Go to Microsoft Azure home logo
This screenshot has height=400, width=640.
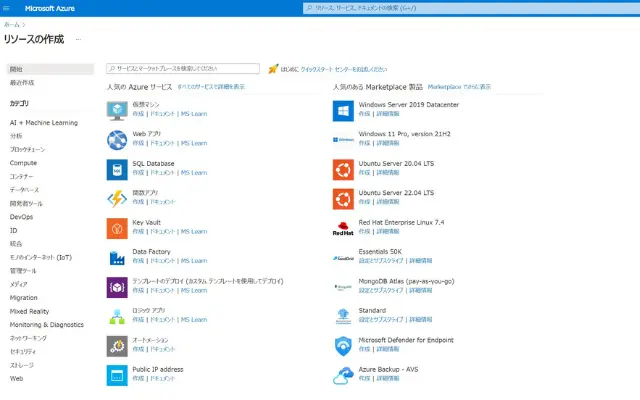[x=50, y=8]
